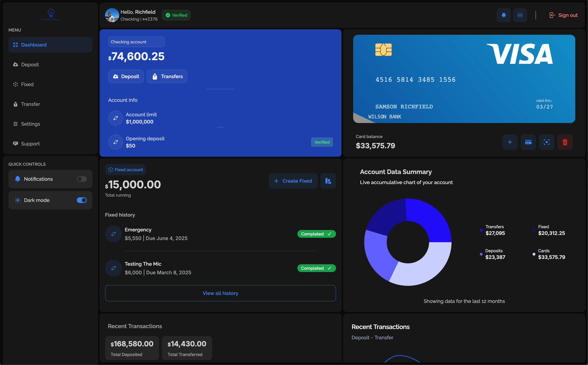The image size is (588, 365).
Task: Click the transfer arrows icon beside Emergency
Action: pos(113,234)
